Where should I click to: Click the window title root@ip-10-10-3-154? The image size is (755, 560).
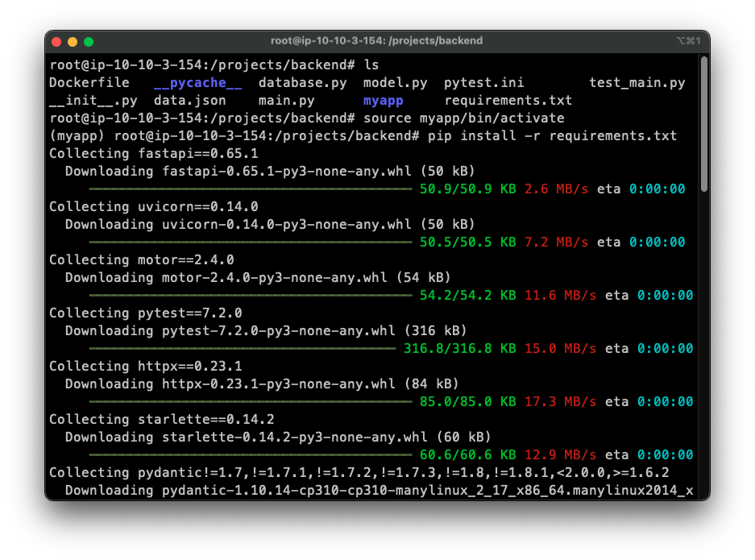point(376,40)
